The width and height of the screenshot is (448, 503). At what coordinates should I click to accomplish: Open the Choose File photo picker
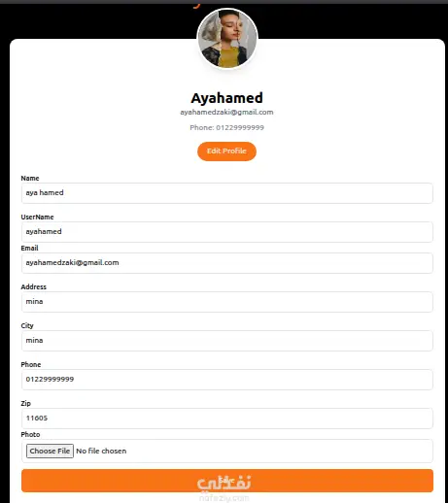(50, 451)
